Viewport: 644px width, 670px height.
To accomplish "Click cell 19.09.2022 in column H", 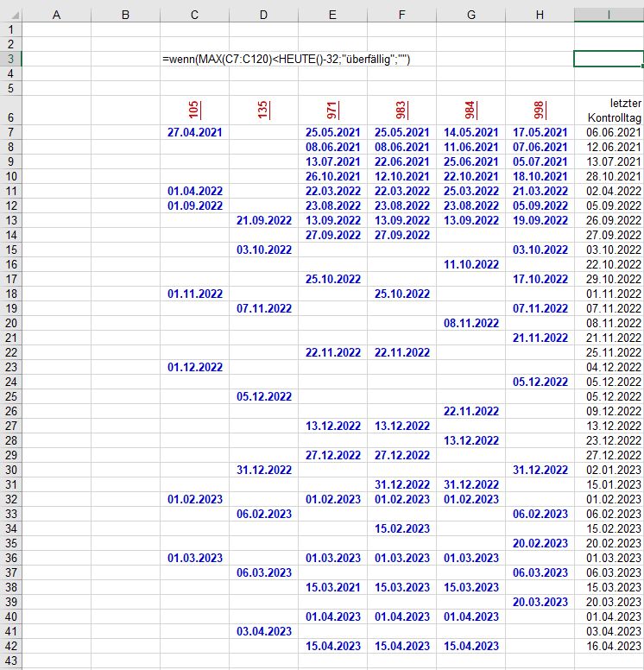I will coord(540,220).
